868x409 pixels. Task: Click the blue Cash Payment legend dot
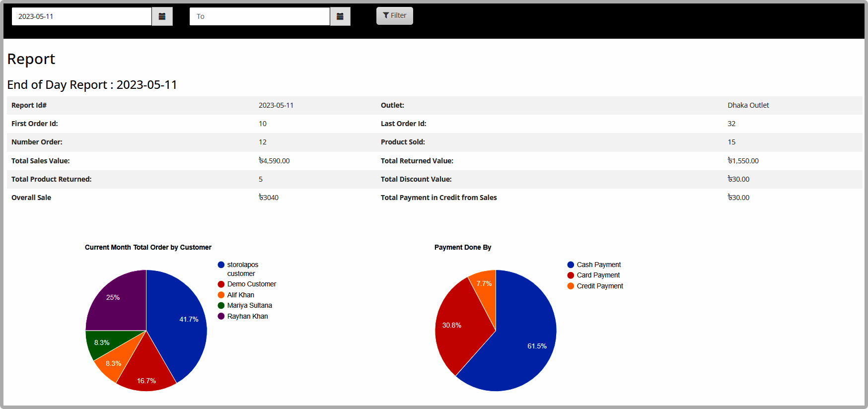[x=571, y=265]
